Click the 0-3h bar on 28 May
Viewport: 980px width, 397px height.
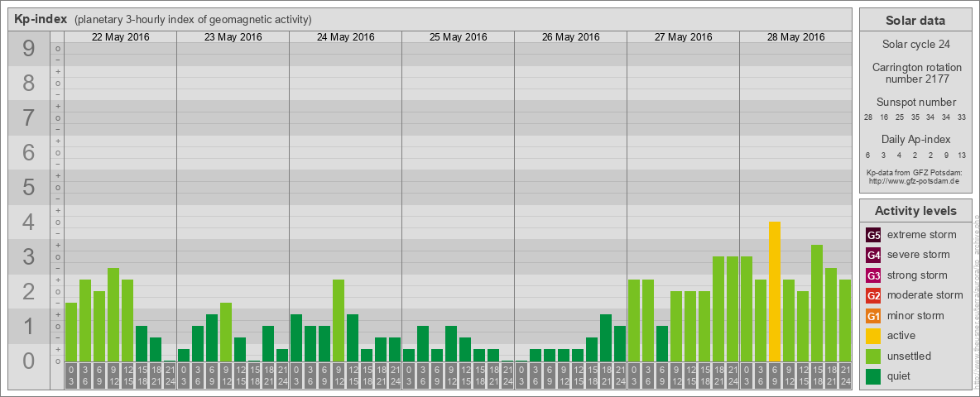click(x=747, y=309)
